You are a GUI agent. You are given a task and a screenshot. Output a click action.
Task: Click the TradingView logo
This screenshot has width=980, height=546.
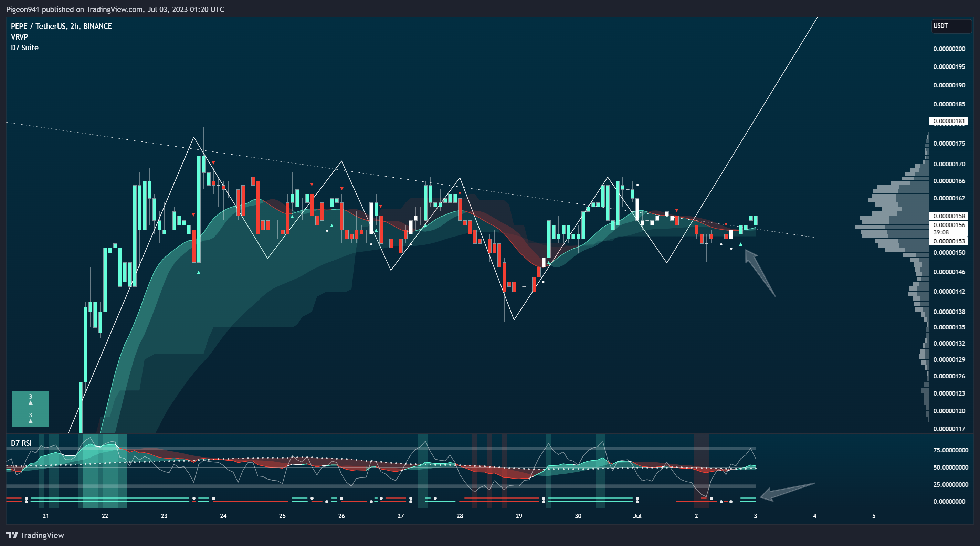35,535
